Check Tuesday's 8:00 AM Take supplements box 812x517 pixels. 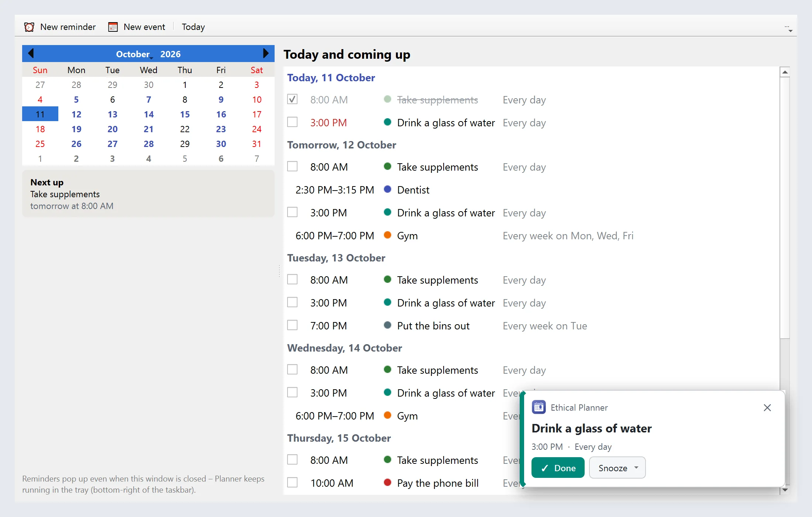[292, 280]
